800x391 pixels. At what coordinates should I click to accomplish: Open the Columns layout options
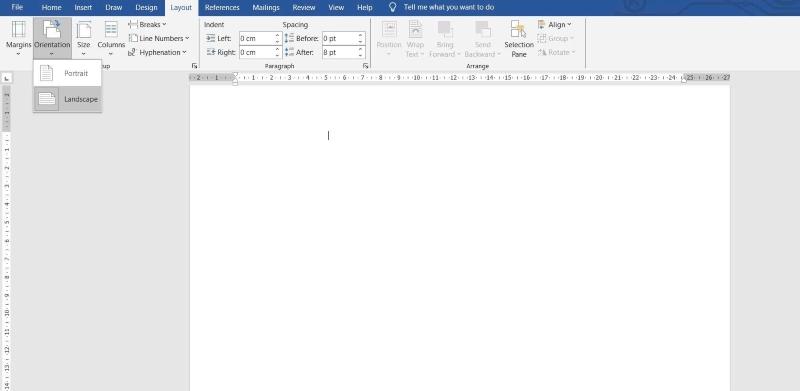point(111,38)
